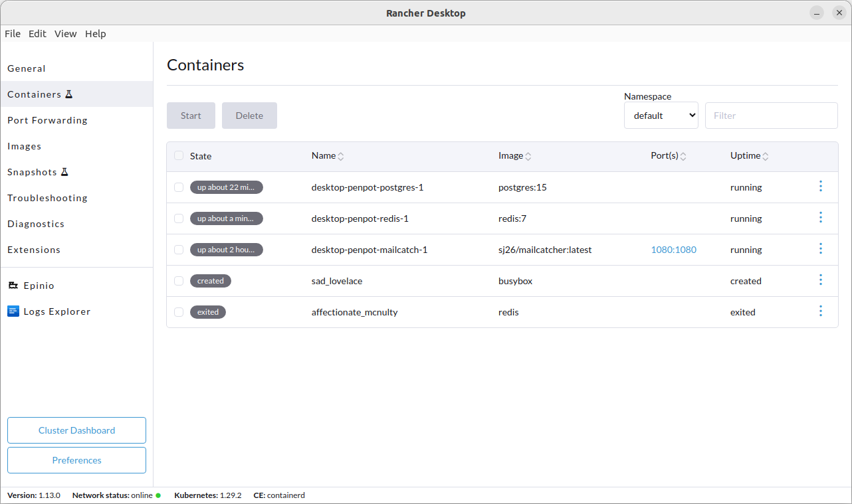Open the Edit menu
Screen dimensions: 852x504
37,34
